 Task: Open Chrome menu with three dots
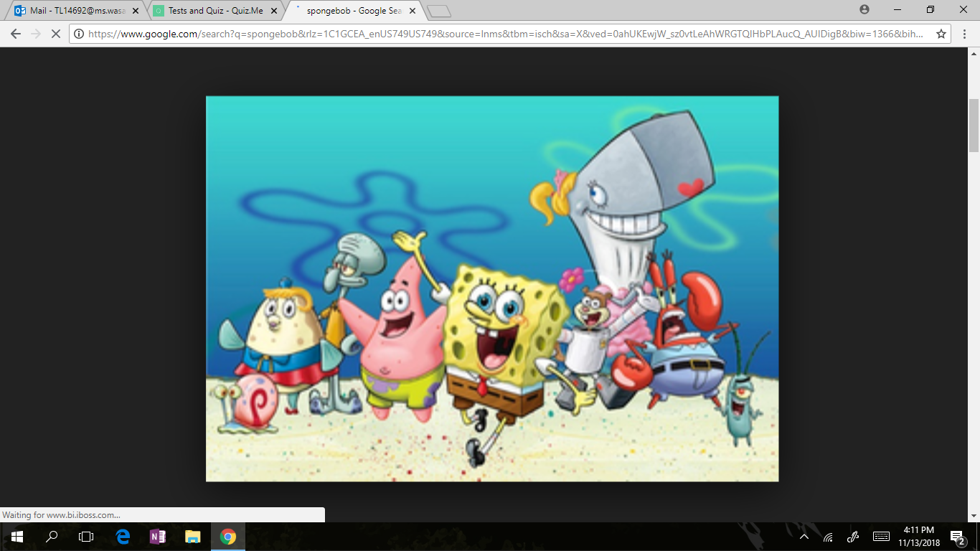click(965, 34)
